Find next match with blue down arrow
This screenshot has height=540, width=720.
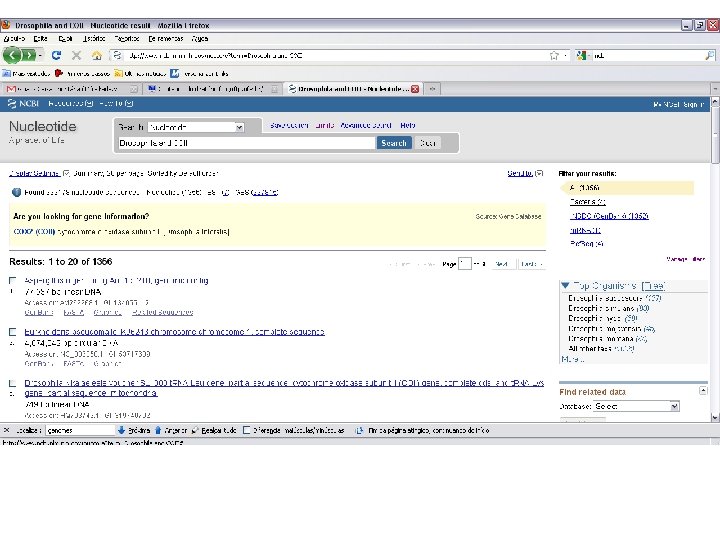point(121,430)
